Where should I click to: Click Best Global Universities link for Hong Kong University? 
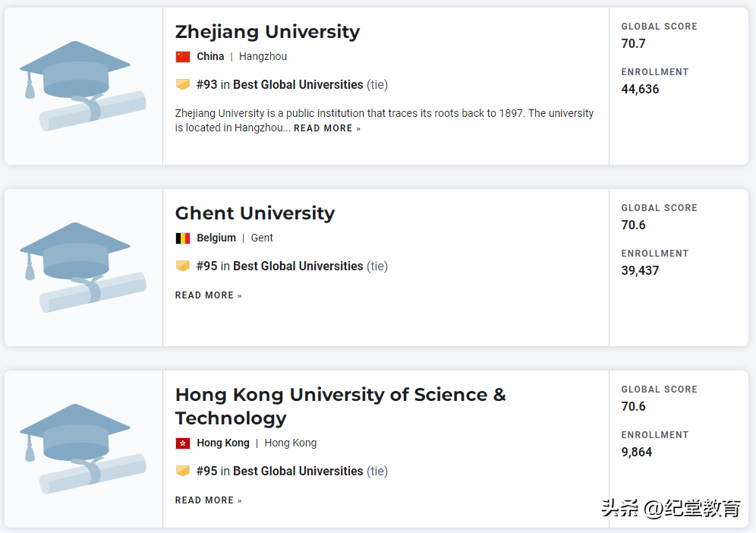point(298,471)
